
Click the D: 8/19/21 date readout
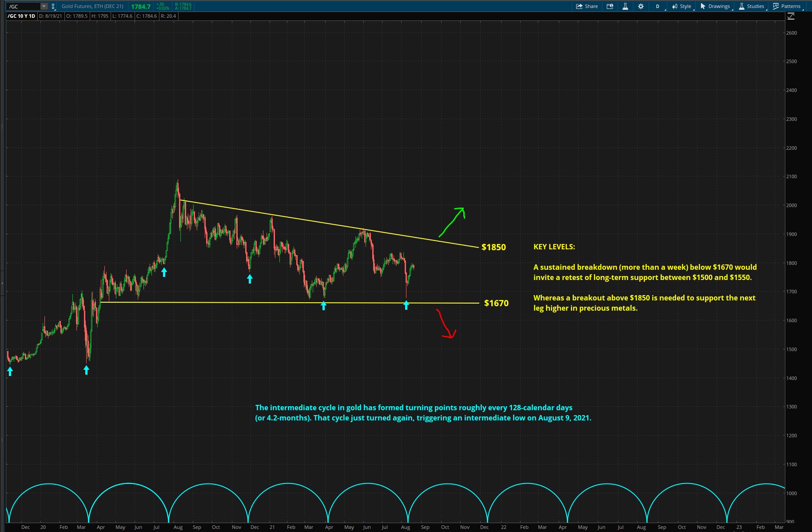point(51,16)
